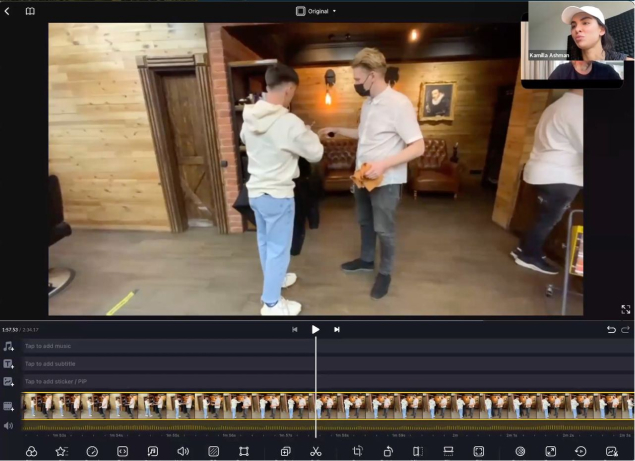Screen dimensions: 635x461
Task: Mirror the clip horizontally
Action: pos(418,452)
